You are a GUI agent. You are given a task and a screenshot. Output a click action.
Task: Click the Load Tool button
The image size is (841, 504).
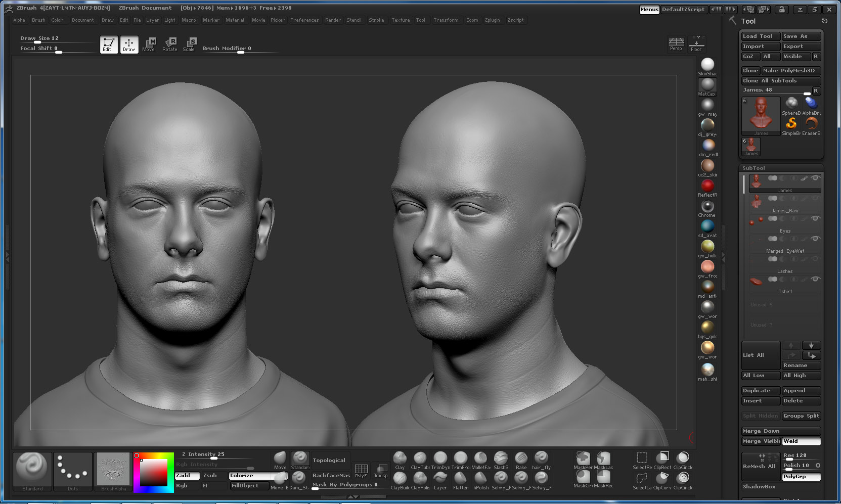(761, 36)
